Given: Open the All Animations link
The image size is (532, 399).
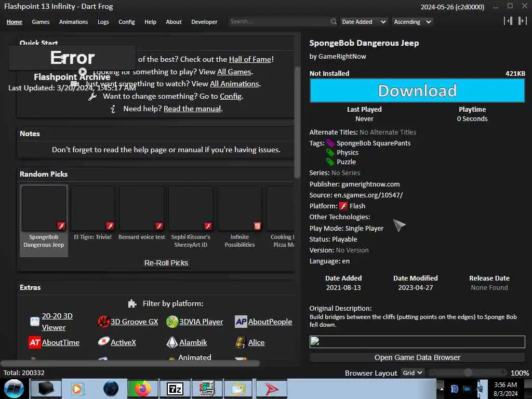Looking at the screenshot, I should coord(234,84).
